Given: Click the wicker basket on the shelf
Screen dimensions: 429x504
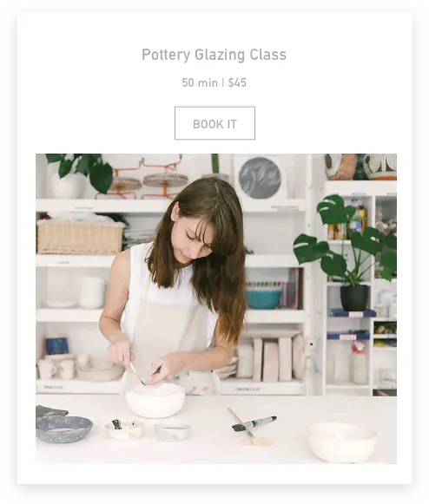Looking at the screenshot, I should point(80,237).
